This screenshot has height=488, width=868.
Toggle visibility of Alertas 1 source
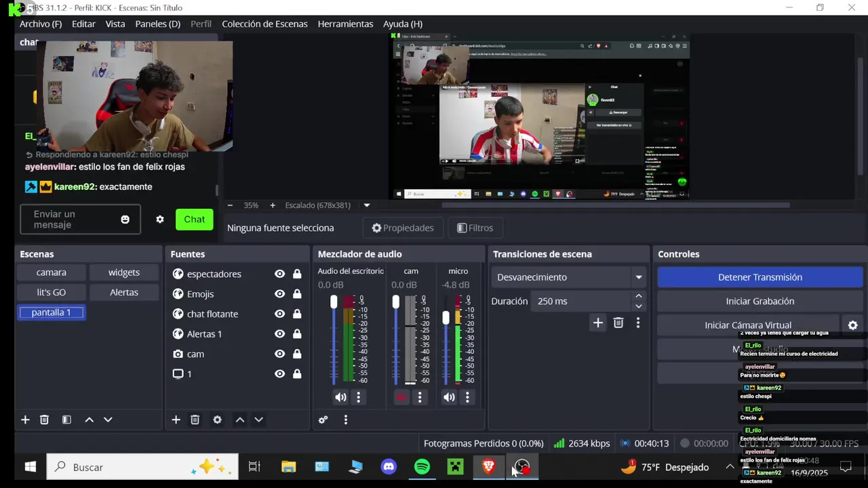tap(279, 334)
